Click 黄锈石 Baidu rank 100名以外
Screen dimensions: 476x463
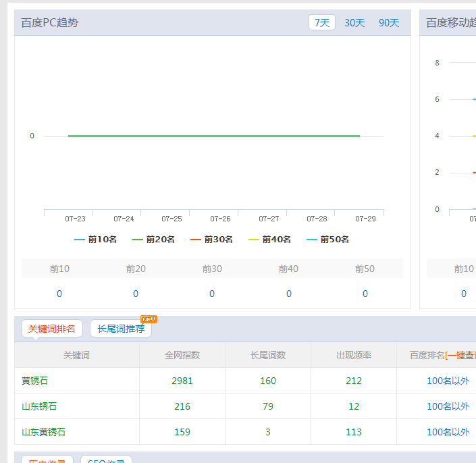tap(448, 381)
